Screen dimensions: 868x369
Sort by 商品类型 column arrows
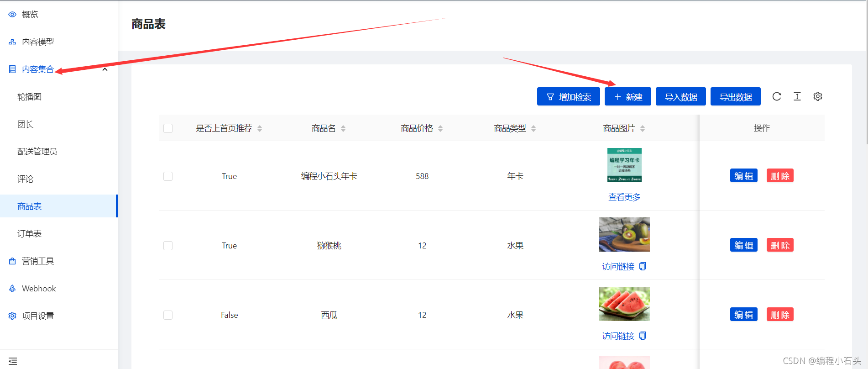click(x=533, y=128)
